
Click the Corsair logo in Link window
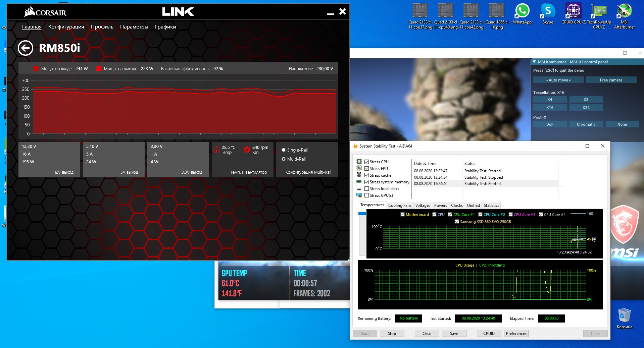pyautogui.click(x=45, y=12)
